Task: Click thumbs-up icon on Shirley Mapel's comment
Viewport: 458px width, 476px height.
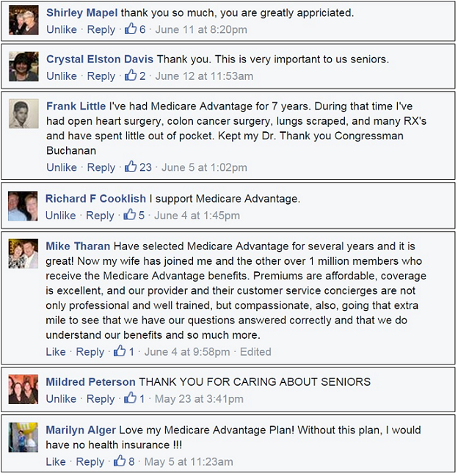Action: tap(131, 29)
